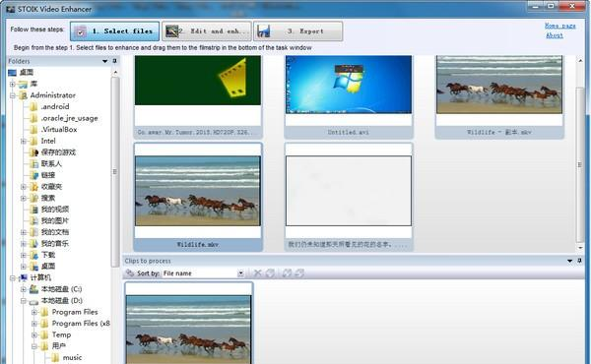Viewport: 591px width, 364px height.
Task: Open the About link
Action: [x=555, y=35]
